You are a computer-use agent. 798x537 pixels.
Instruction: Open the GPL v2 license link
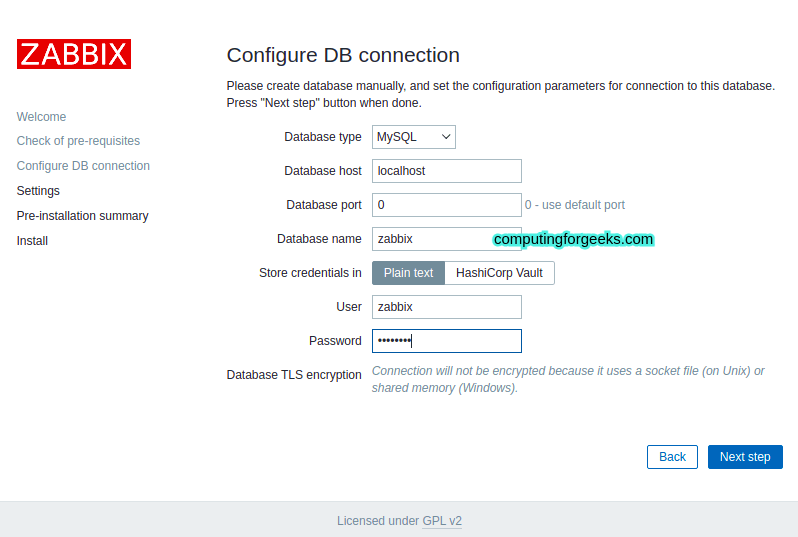pos(442,521)
